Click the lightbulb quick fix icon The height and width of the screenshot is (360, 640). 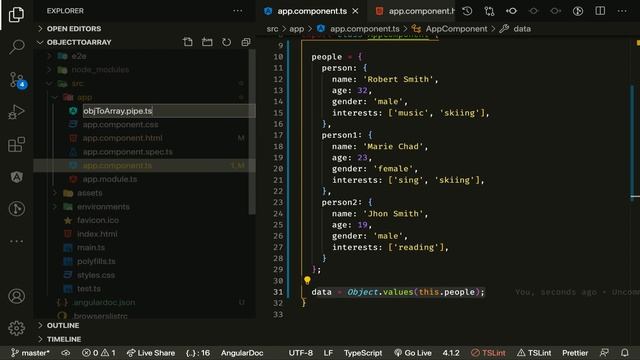point(307,280)
